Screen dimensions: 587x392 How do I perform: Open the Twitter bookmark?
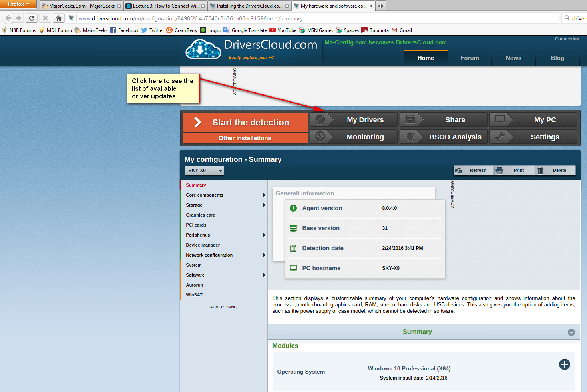pos(153,30)
